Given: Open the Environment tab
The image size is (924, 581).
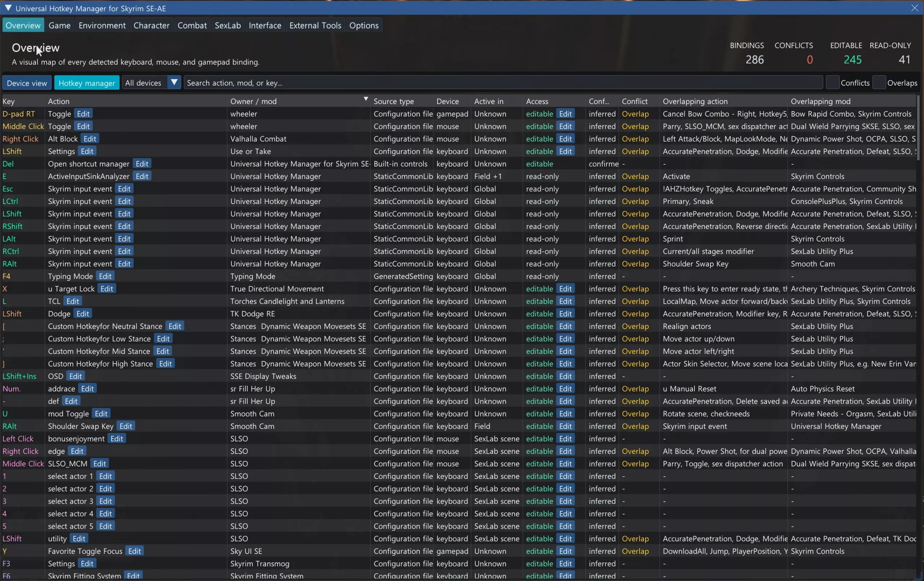Looking at the screenshot, I should [x=102, y=25].
